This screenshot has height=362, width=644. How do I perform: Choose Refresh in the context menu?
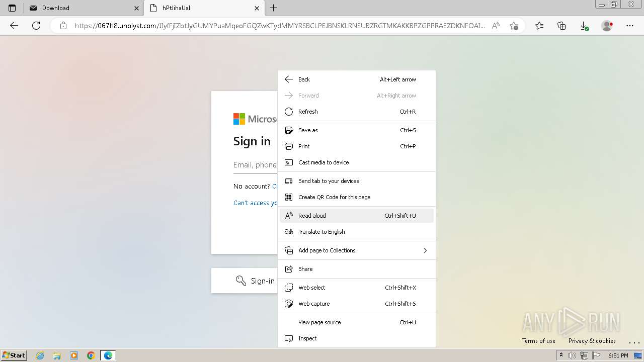click(x=356, y=112)
